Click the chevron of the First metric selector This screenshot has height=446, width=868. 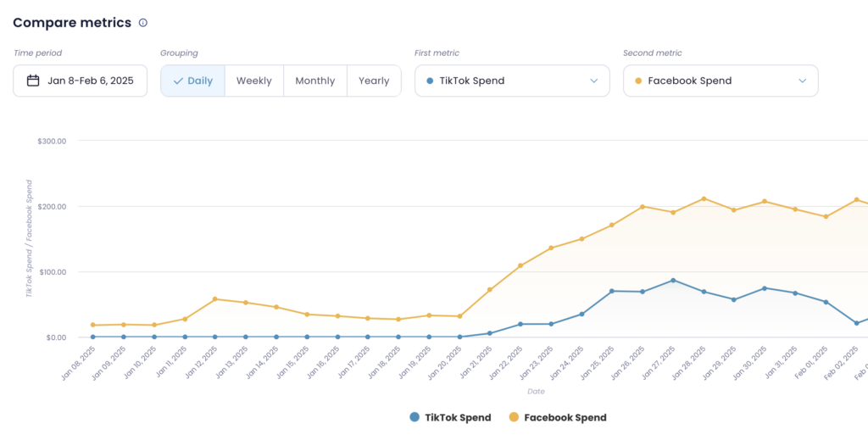[x=594, y=81]
